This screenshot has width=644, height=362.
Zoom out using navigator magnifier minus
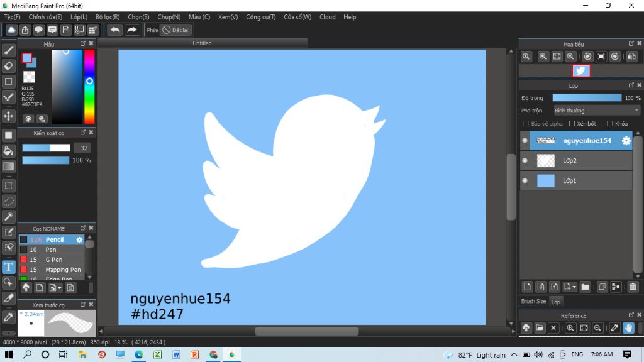(x=570, y=57)
